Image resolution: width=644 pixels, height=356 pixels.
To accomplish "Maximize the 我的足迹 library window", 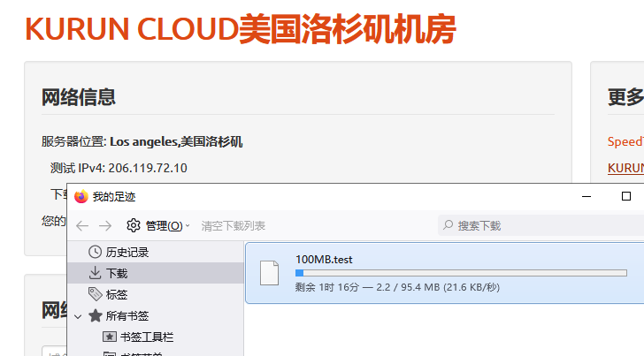I will coord(626,196).
